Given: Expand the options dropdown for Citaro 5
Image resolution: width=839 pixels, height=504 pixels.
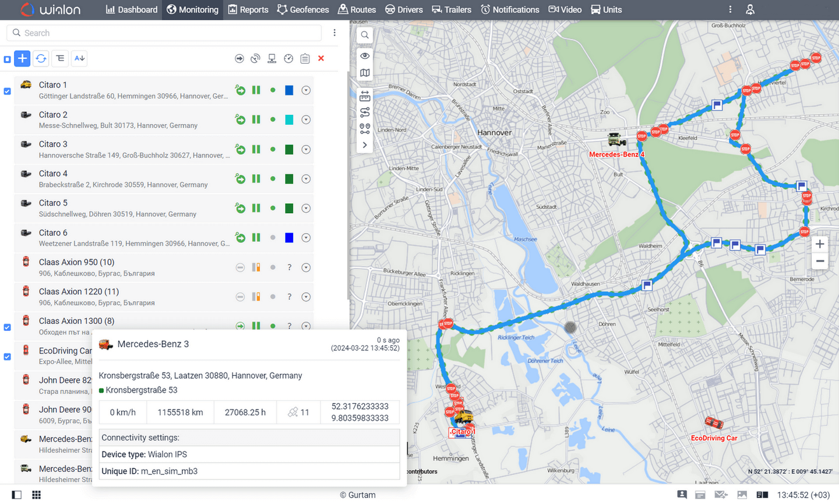Looking at the screenshot, I should pos(306,208).
